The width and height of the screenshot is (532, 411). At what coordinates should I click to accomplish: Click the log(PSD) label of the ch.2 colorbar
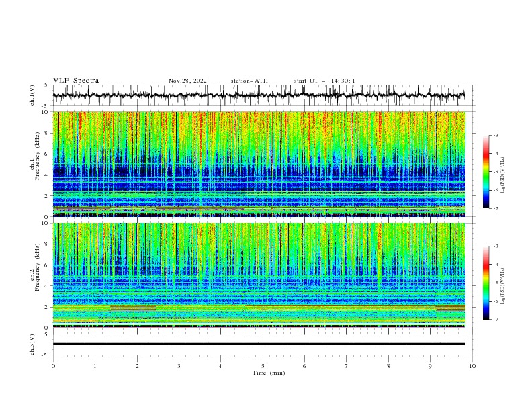click(502, 286)
